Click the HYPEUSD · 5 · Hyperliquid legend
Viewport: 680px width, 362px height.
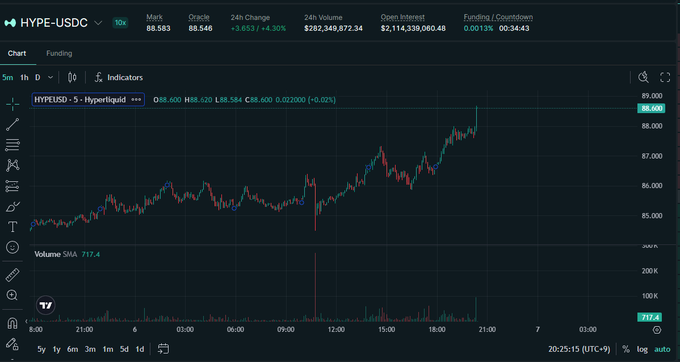[80, 100]
